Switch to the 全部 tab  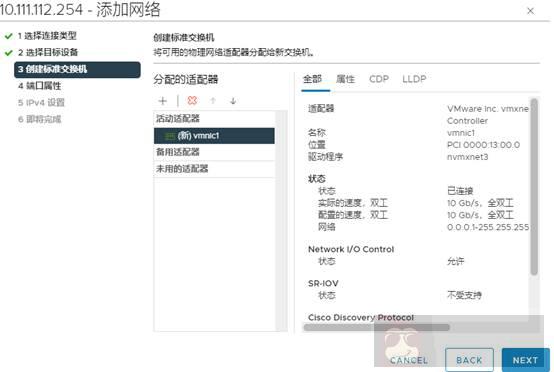point(312,79)
